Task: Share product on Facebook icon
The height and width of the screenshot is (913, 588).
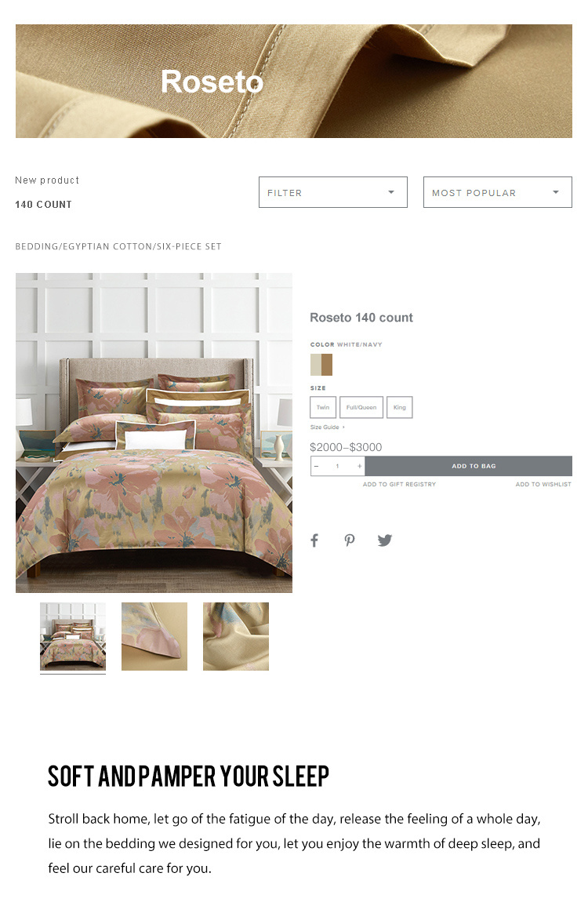Action: [314, 540]
